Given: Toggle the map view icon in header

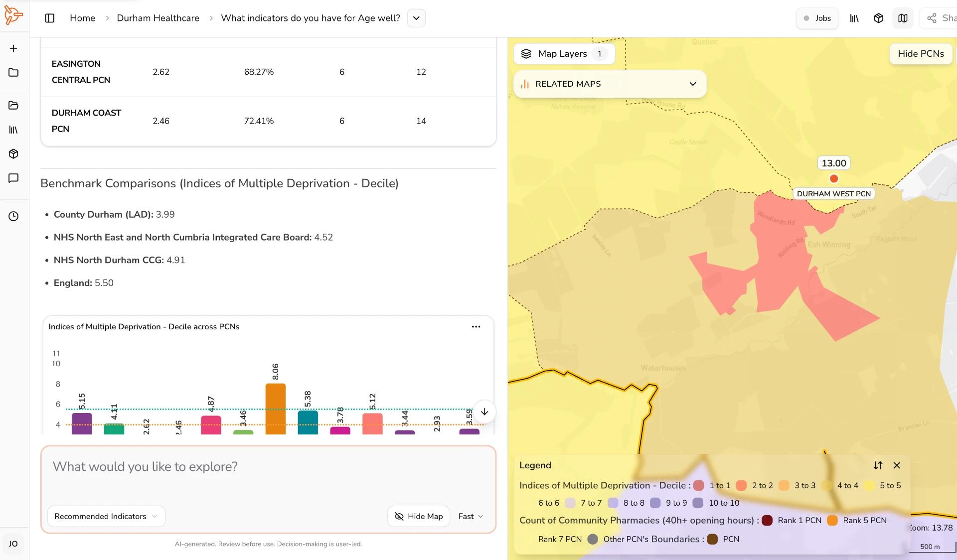Looking at the screenshot, I should (903, 18).
